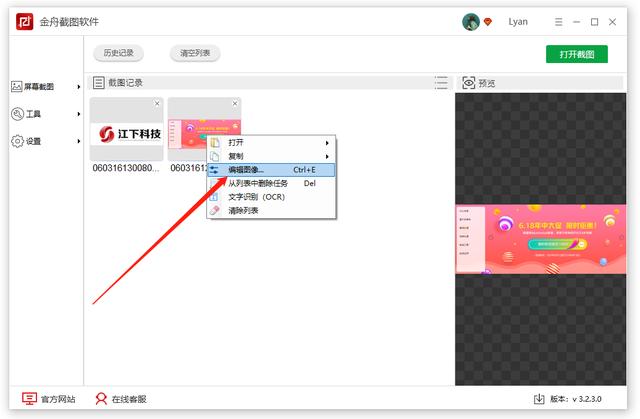The height and width of the screenshot is (419, 640).
Task: Expand the 复制 submenu arrow
Action: click(x=327, y=156)
